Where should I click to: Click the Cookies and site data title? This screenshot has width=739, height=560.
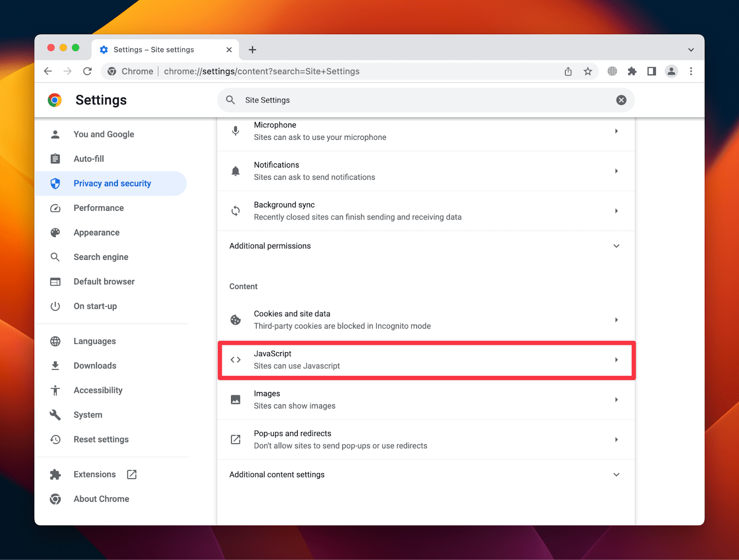(292, 314)
